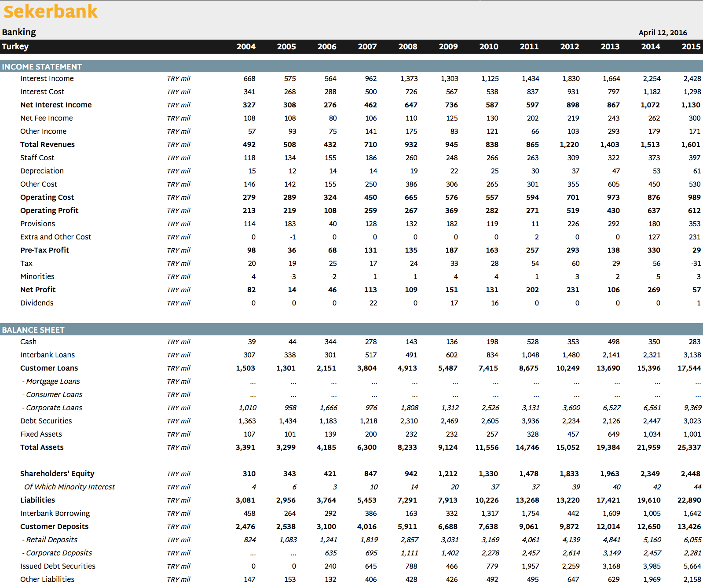Click the Liabilities row label
703x588 pixels.
click(x=37, y=500)
